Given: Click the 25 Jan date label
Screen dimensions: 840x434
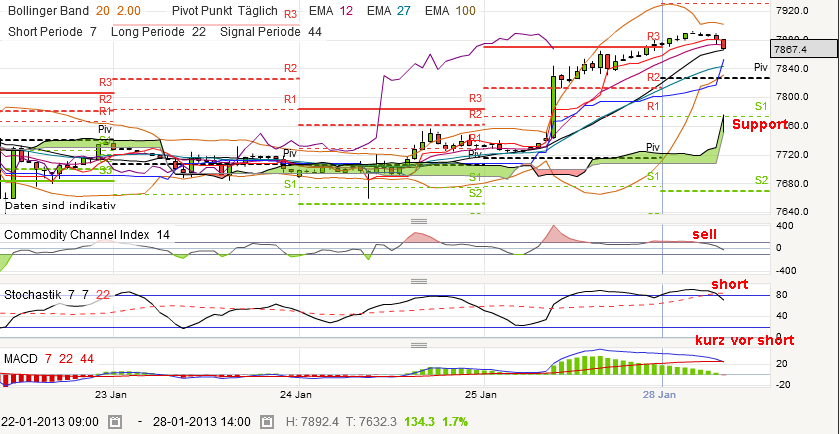Looking at the screenshot, I should point(483,395).
